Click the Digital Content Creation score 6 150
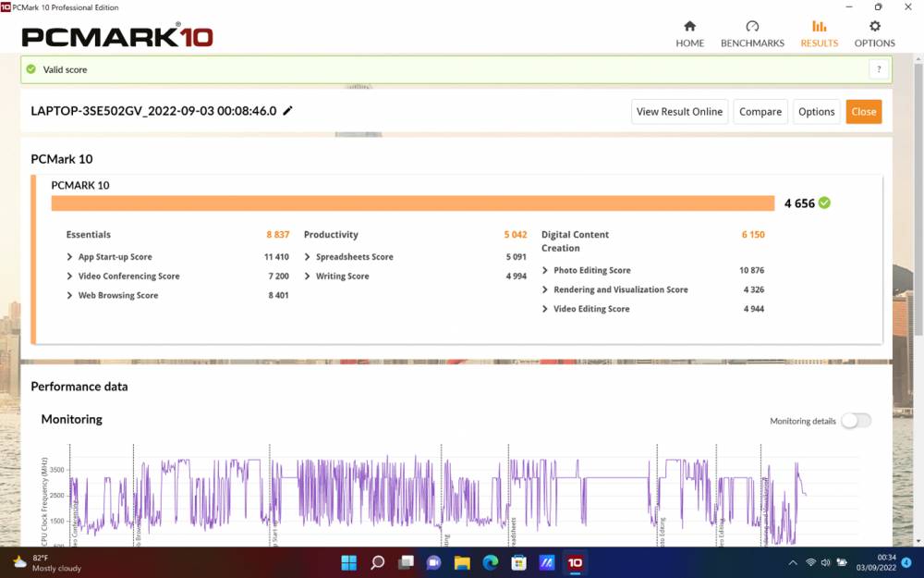The height and width of the screenshot is (578, 924). [x=753, y=235]
